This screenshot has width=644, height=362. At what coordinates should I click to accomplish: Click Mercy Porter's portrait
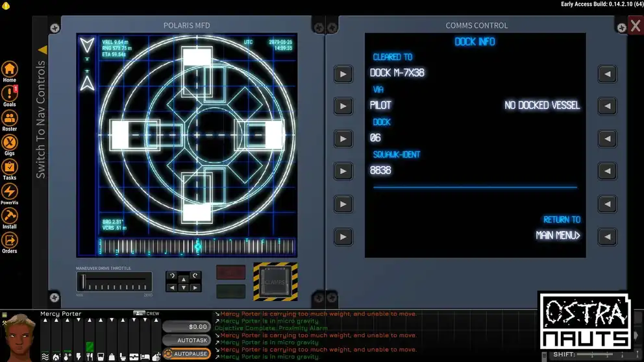tap(19, 338)
